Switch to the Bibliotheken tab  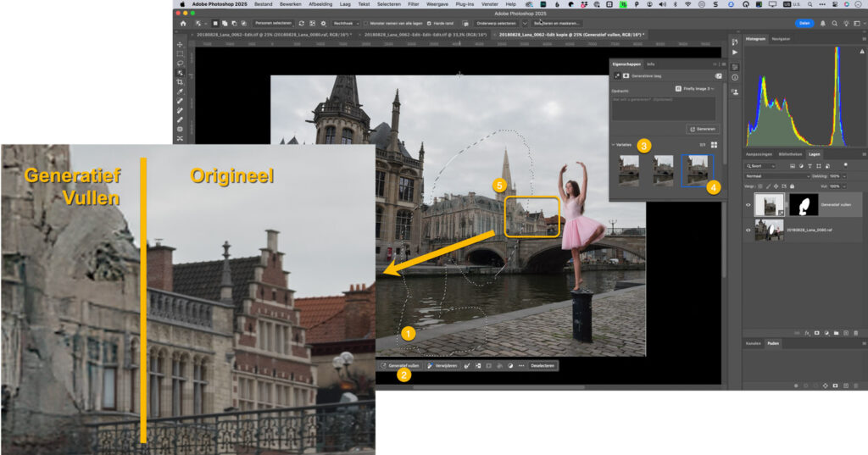790,154
